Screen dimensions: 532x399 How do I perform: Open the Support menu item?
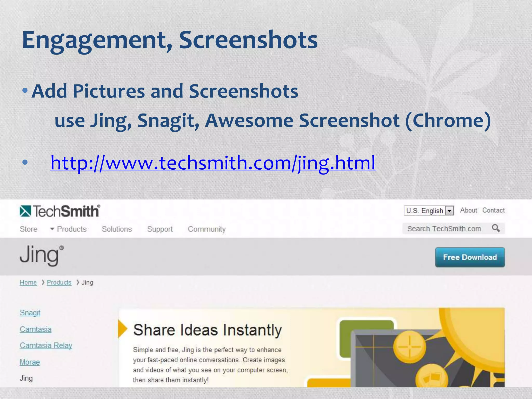click(x=160, y=229)
